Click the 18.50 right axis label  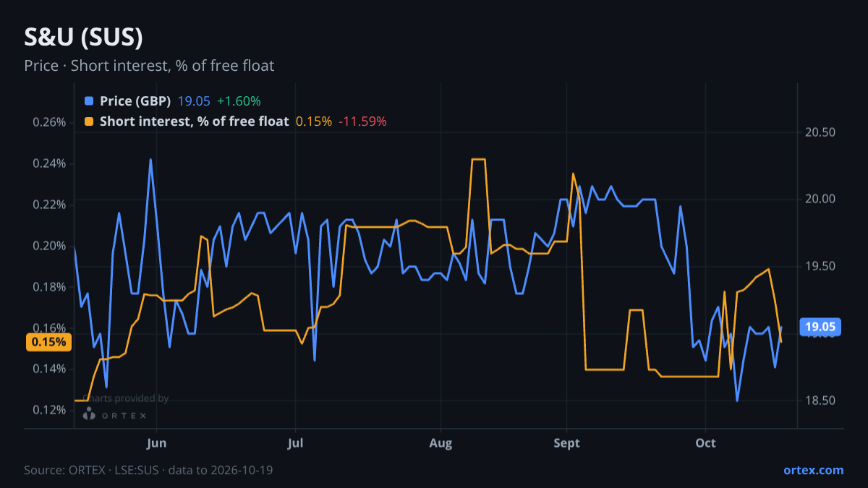tap(820, 401)
